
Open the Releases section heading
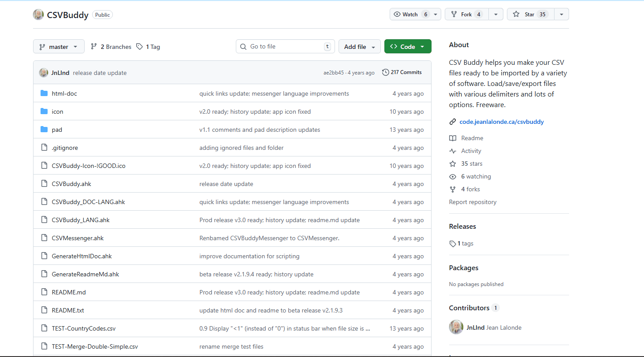(x=462, y=227)
